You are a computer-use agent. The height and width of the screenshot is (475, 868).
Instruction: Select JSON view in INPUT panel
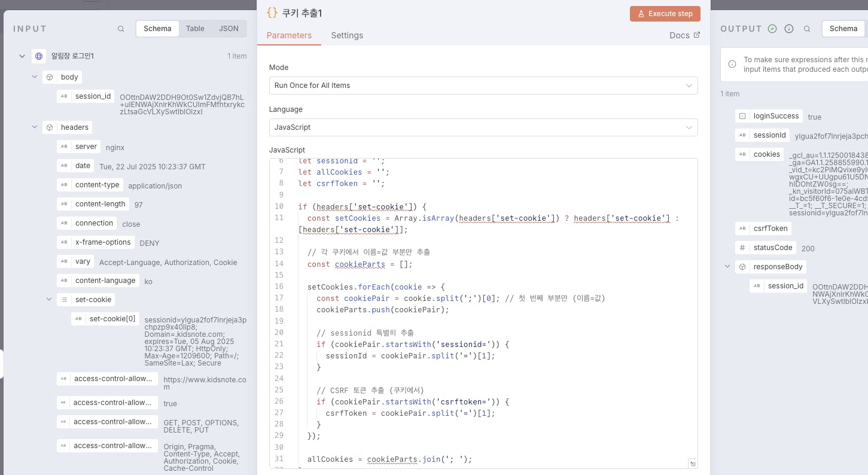click(x=229, y=29)
